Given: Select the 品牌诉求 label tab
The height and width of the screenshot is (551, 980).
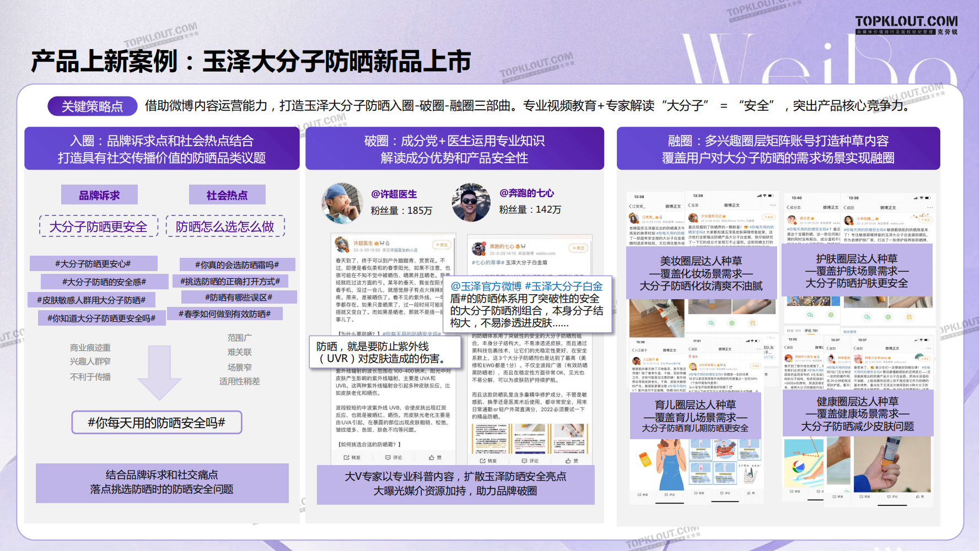Looking at the screenshot, I should pyautogui.click(x=99, y=195).
